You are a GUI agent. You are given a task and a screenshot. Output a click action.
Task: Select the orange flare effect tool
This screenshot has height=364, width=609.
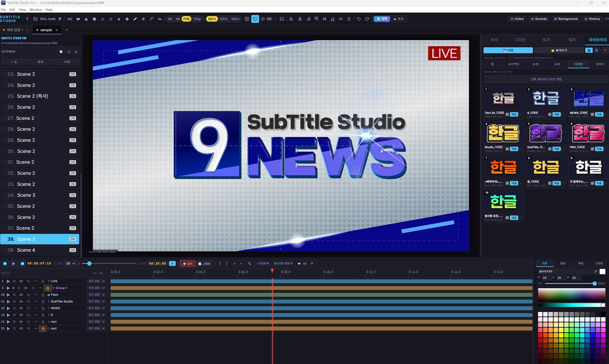[x=143, y=19]
